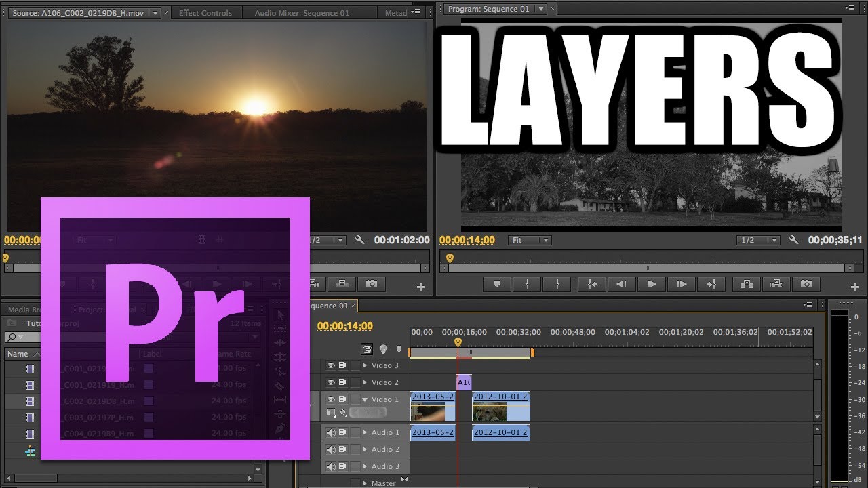
Task: Add a marker in the Program monitor
Action: pyautogui.click(x=496, y=285)
